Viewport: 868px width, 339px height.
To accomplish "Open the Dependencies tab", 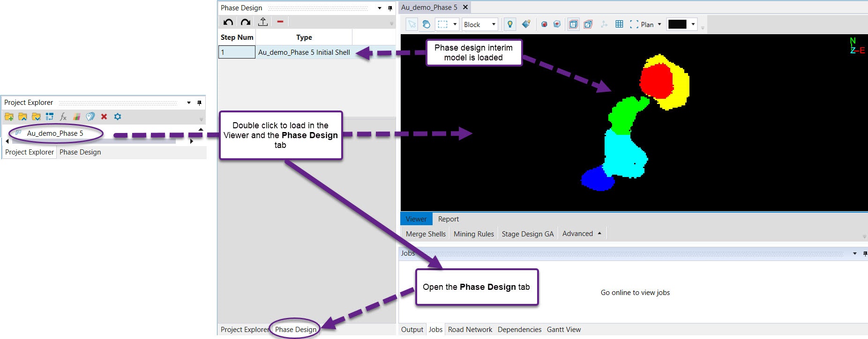I will tap(519, 330).
